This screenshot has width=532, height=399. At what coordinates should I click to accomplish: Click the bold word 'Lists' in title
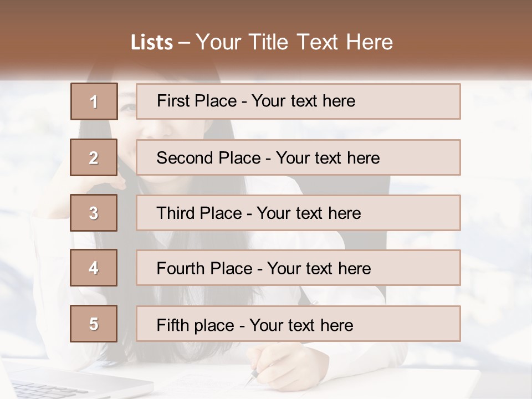coord(152,43)
